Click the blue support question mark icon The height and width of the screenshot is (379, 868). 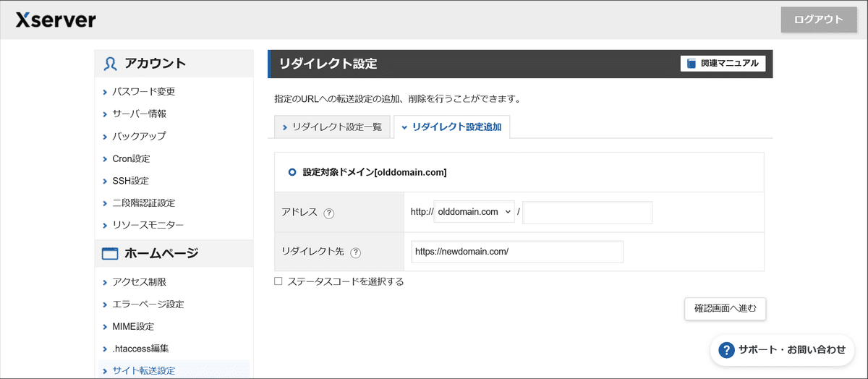coord(726,350)
